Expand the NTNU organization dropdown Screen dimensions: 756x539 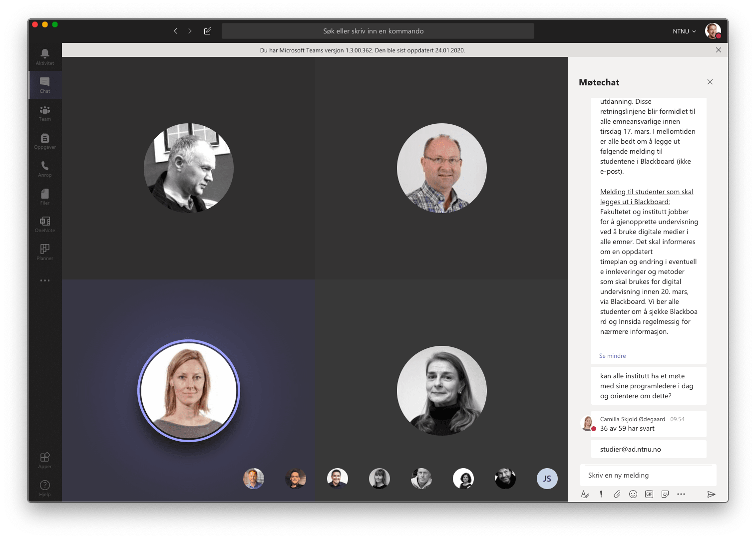pos(684,31)
